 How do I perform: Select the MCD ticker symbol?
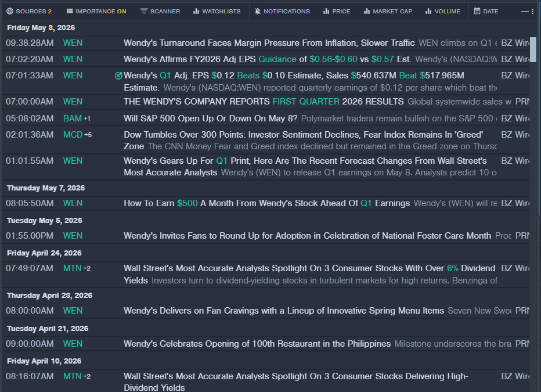coord(73,135)
